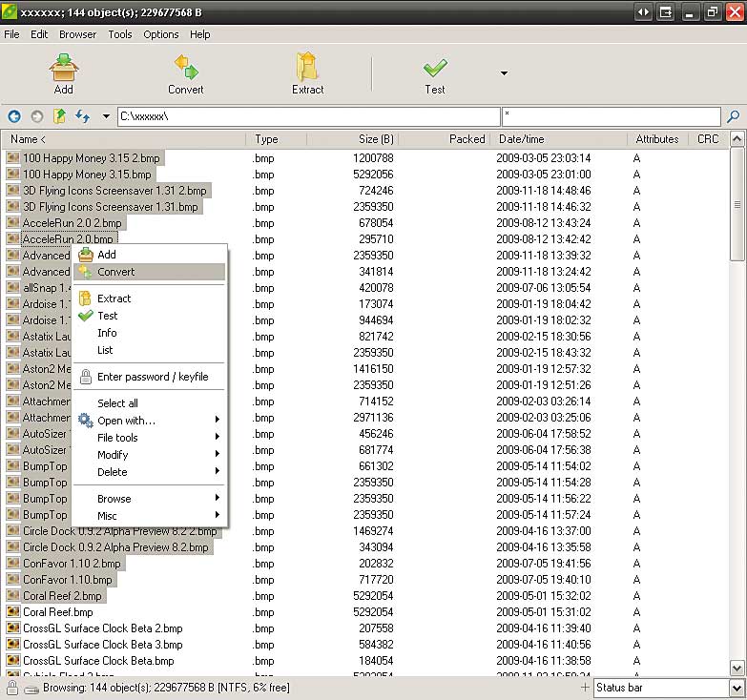Viewport: 747px width, 700px height.
Task: Open the Edit menu
Action: 39,34
